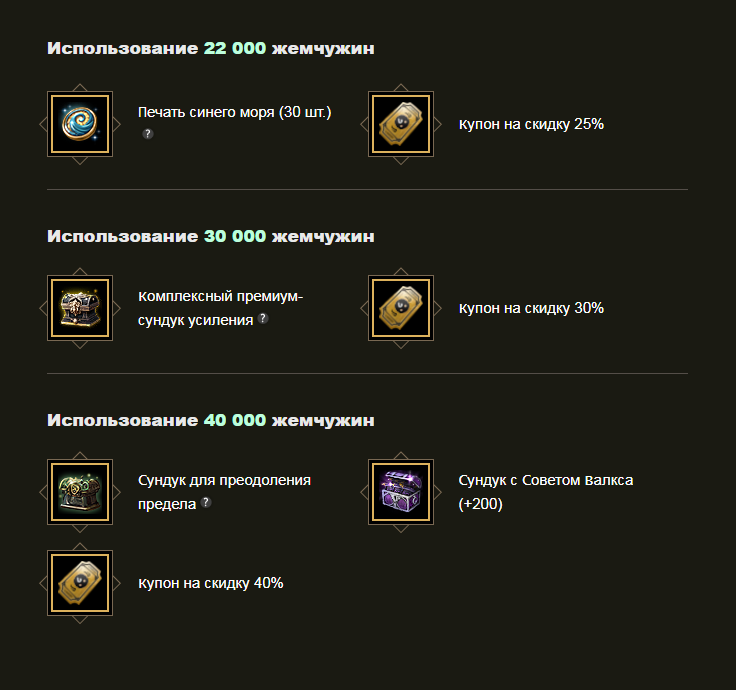Screen dimensions: 736x690
Task: Click the Сундук для преодоления предела label
Action: (x=224, y=492)
